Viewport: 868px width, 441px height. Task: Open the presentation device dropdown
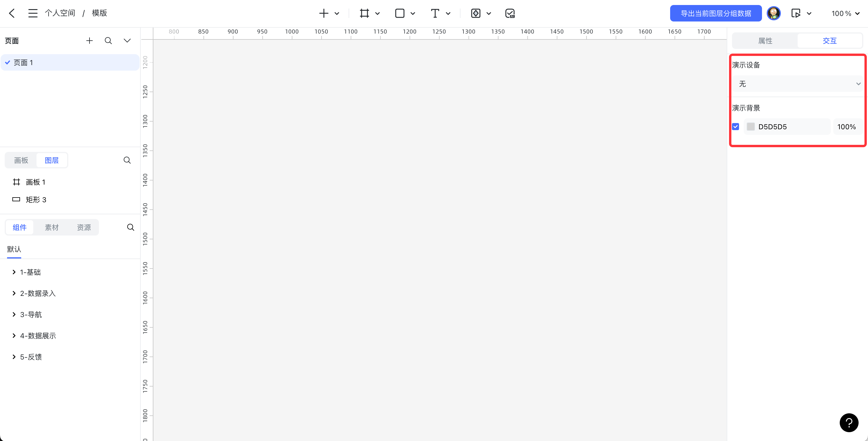click(x=797, y=84)
